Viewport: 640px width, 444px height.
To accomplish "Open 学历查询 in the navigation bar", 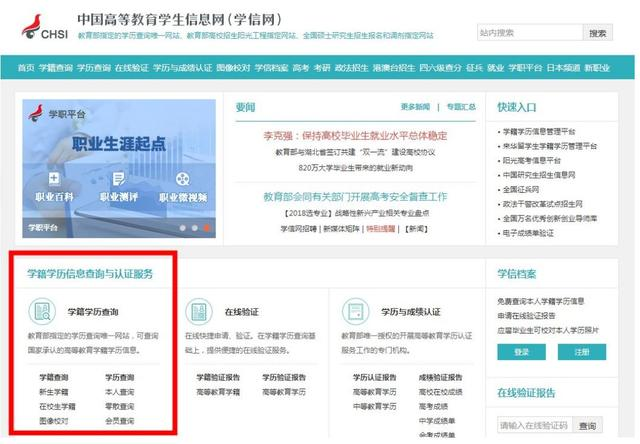I will point(93,68).
